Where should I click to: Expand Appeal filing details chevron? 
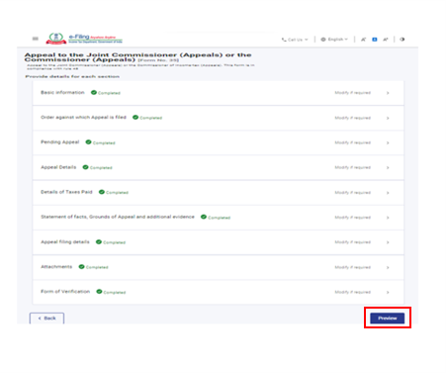[388, 242]
